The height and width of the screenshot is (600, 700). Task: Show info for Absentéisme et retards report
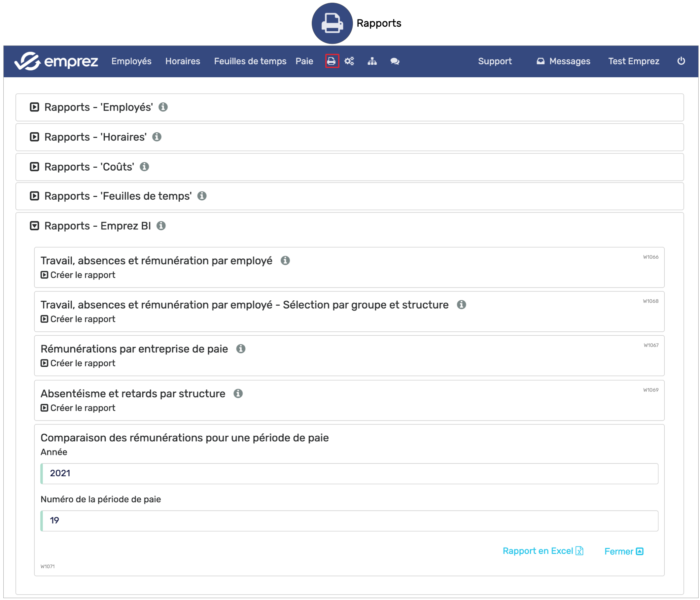238,394
